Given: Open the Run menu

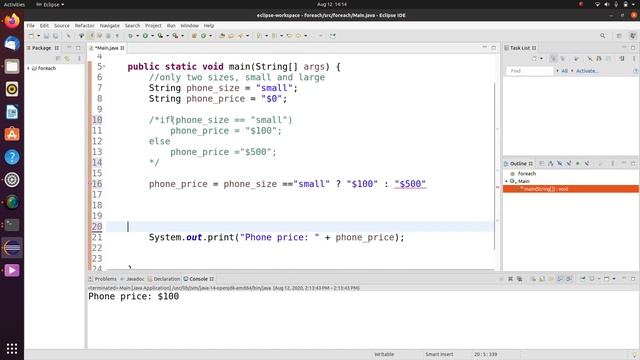Looking at the screenshot, I should [x=171, y=25].
